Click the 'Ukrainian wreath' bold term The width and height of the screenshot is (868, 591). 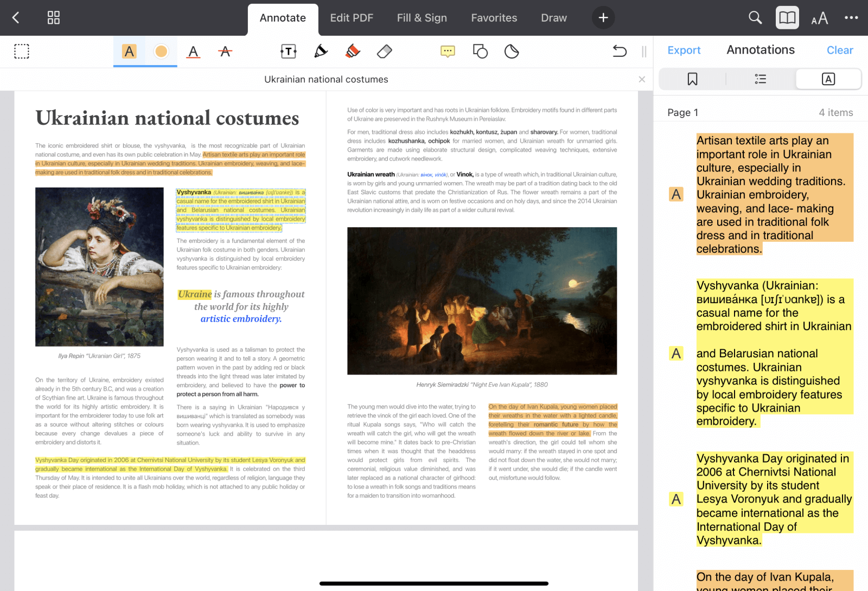pyautogui.click(x=371, y=175)
